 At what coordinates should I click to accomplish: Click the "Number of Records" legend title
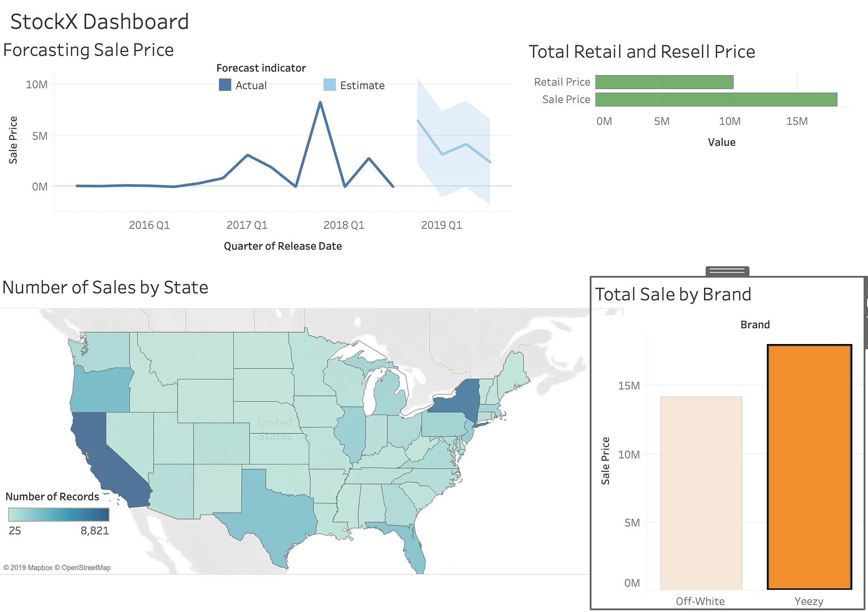[52, 497]
